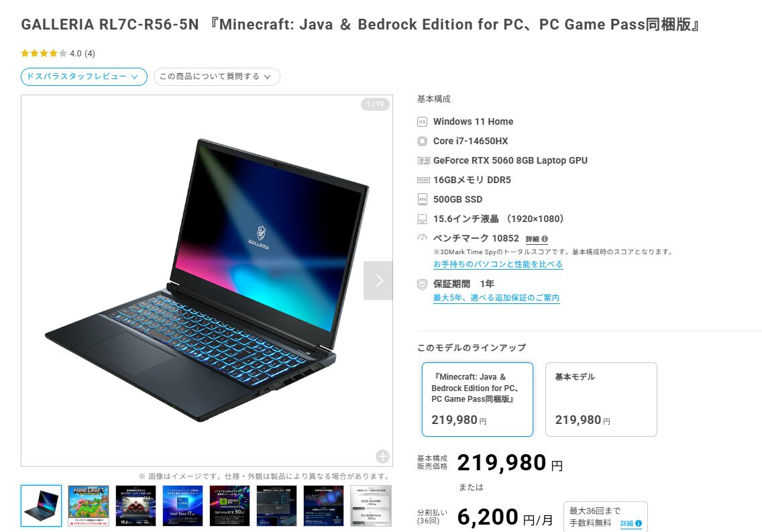Select the first laptop thumbnail
The width and height of the screenshot is (762, 532).
pyautogui.click(x=42, y=506)
